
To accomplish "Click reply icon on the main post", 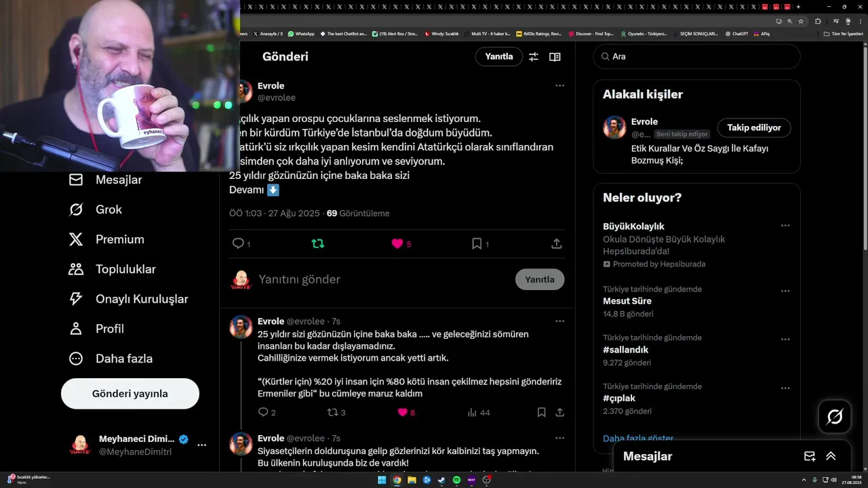I will tap(238, 243).
